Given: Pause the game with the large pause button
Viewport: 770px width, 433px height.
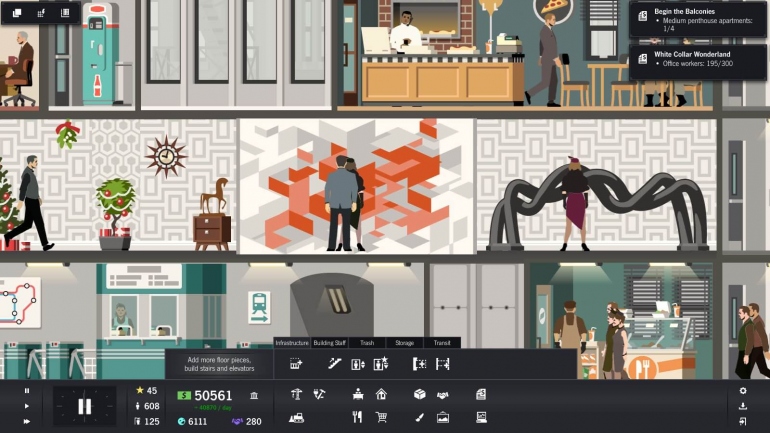Looking at the screenshot, I should (x=84, y=406).
